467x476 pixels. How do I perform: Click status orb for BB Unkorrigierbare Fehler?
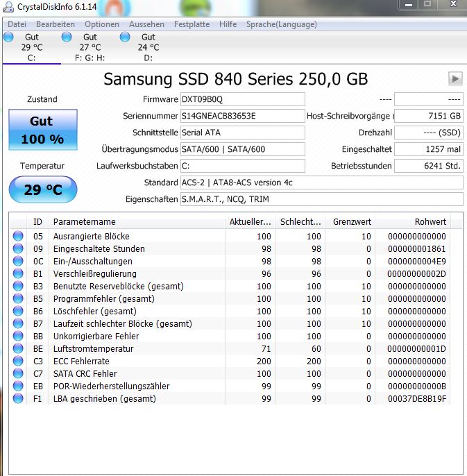point(18,336)
